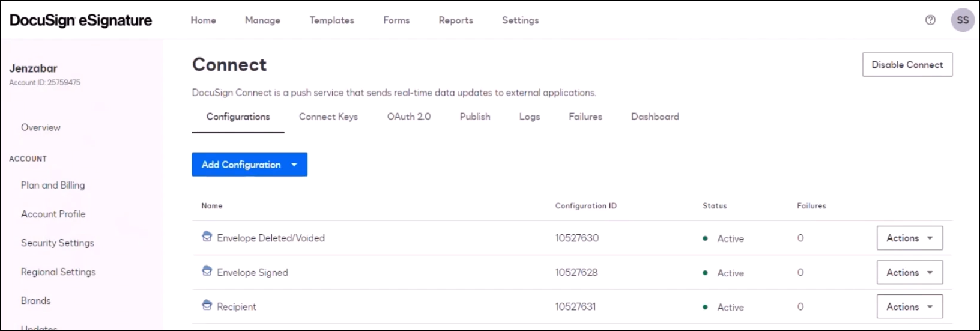This screenshot has height=331, width=980.
Task: Open the OAuth 2.0 tab
Action: pyautogui.click(x=408, y=117)
